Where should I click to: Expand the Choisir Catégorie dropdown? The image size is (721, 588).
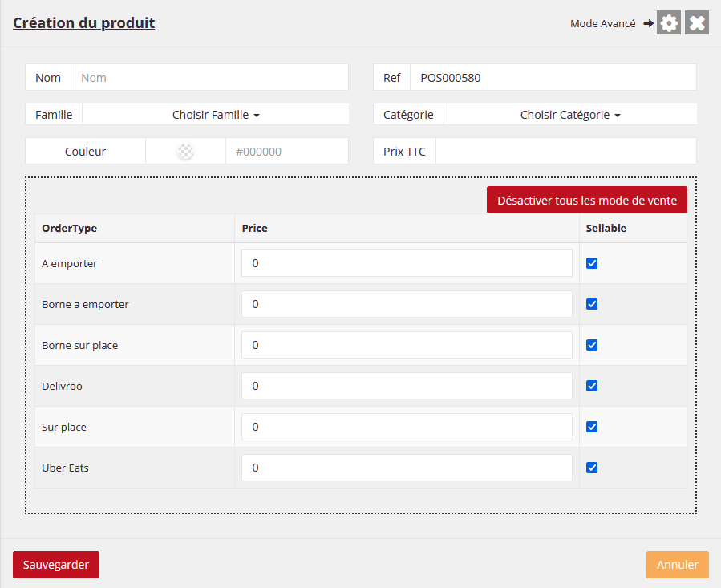570,115
